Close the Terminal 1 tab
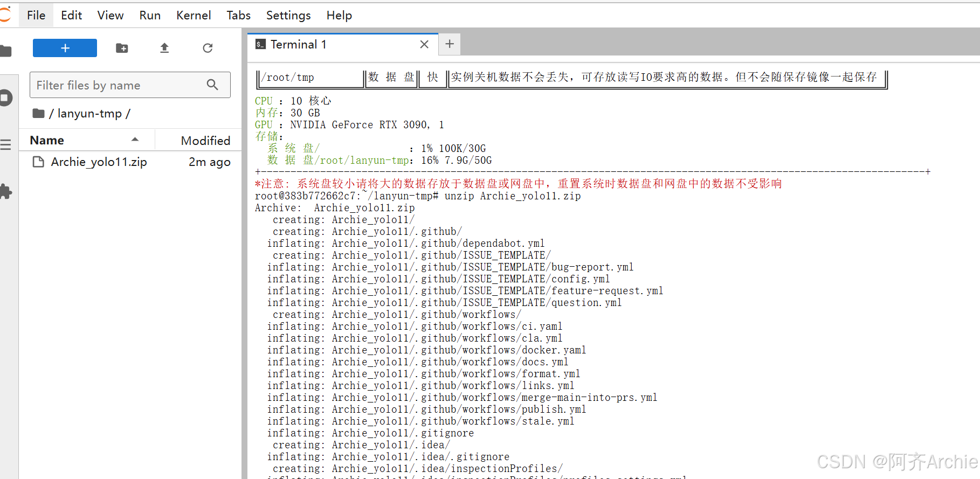The width and height of the screenshot is (980, 479). pos(424,44)
